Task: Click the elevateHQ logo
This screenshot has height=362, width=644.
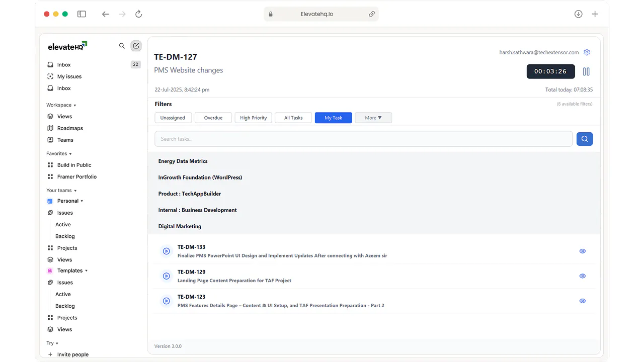Action: tap(67, 46)
